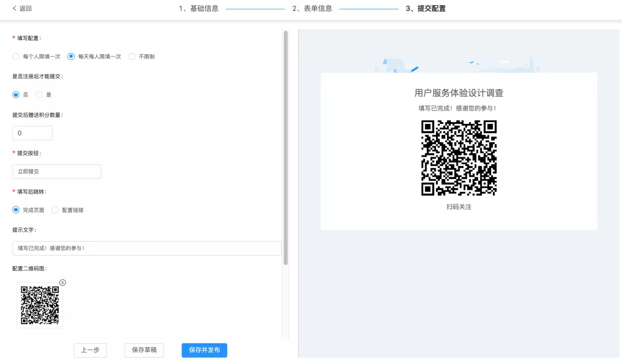The width and height of the screenshot is (622, 364).
Task: Click the 保存并发布 button
Action: point(204,350)
